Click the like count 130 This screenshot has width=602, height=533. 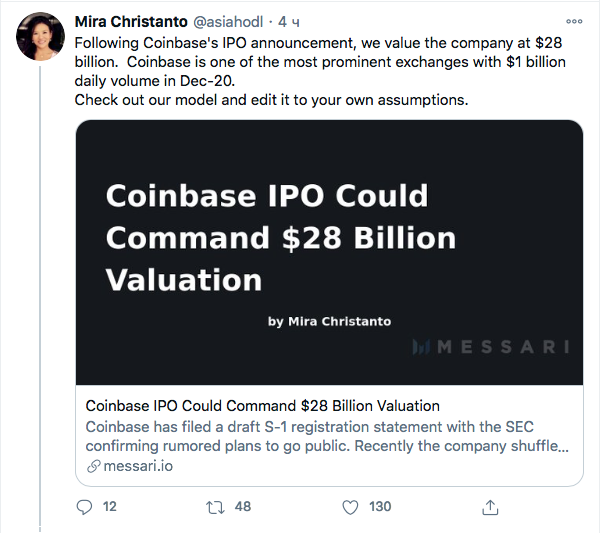click(380, 507)
